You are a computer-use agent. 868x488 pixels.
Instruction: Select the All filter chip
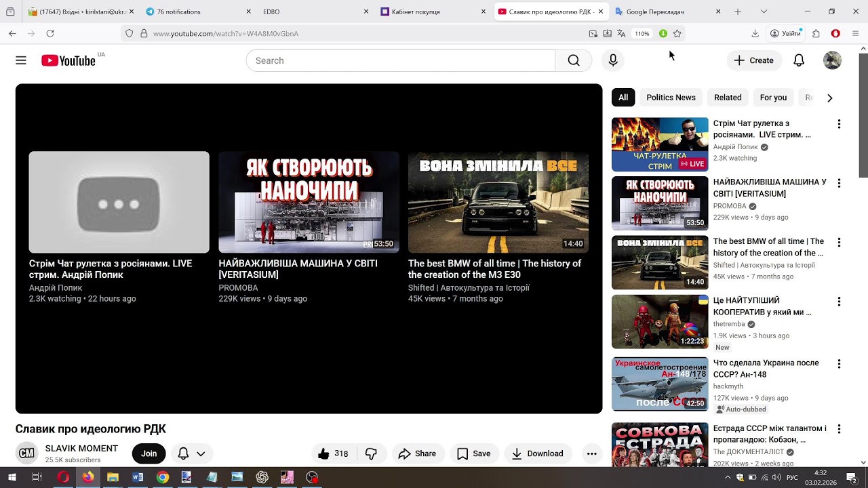623,98
